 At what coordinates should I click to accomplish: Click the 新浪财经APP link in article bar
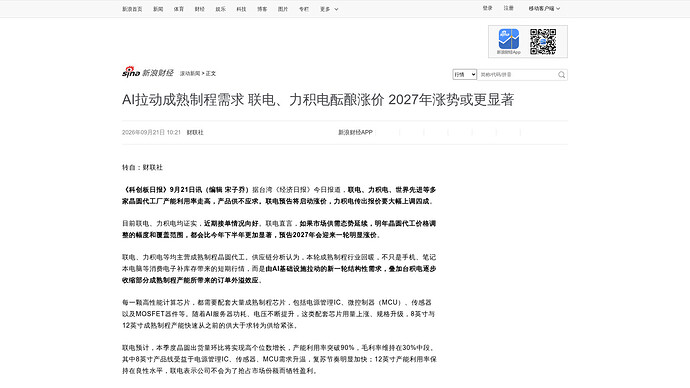[355, 132]
